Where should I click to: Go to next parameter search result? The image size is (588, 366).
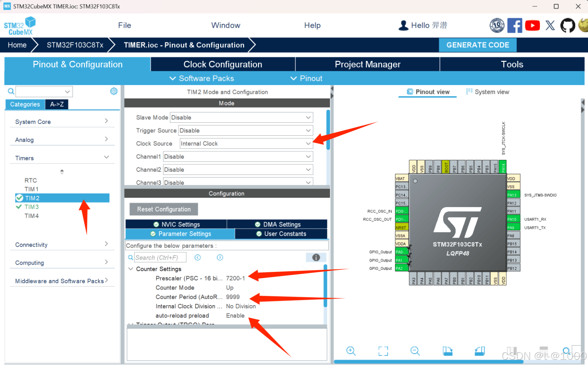click(x=220, y=257)
